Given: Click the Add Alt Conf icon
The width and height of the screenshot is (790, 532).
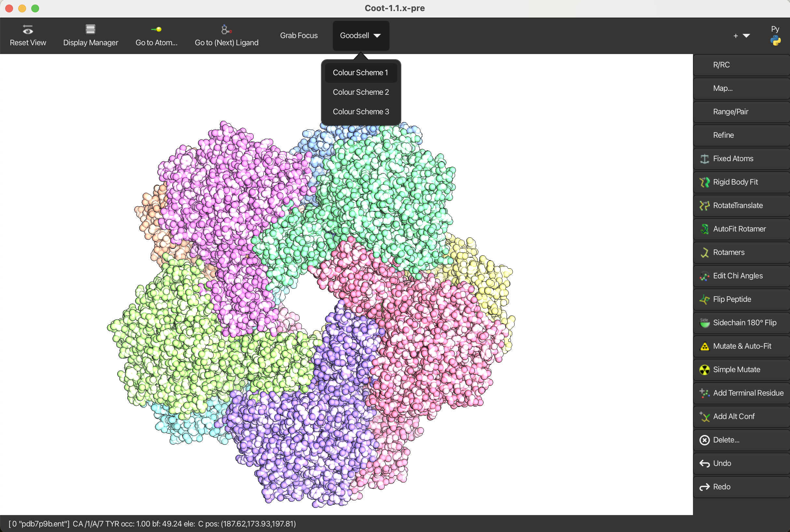Looking at the screenshot, I should (x=704, y=416).
